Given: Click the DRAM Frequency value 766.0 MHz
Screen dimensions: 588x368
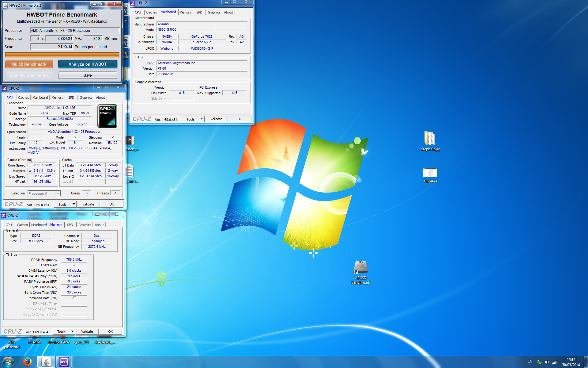Looking at the screenshot, I should click(x=74, y=259).
